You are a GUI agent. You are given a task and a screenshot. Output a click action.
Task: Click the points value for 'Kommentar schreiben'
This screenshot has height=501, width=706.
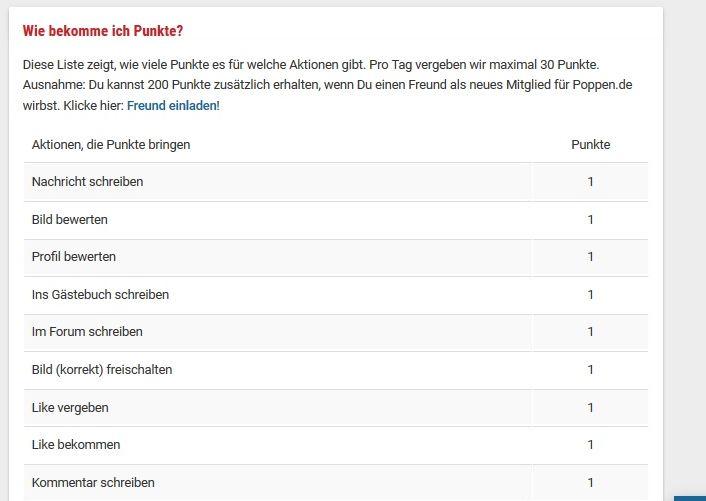[590, 482]
